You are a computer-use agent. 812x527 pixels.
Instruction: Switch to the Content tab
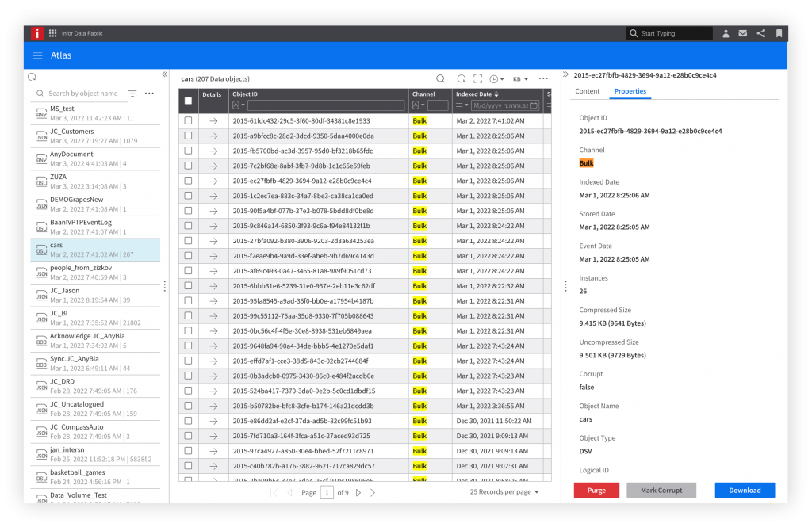587,91
